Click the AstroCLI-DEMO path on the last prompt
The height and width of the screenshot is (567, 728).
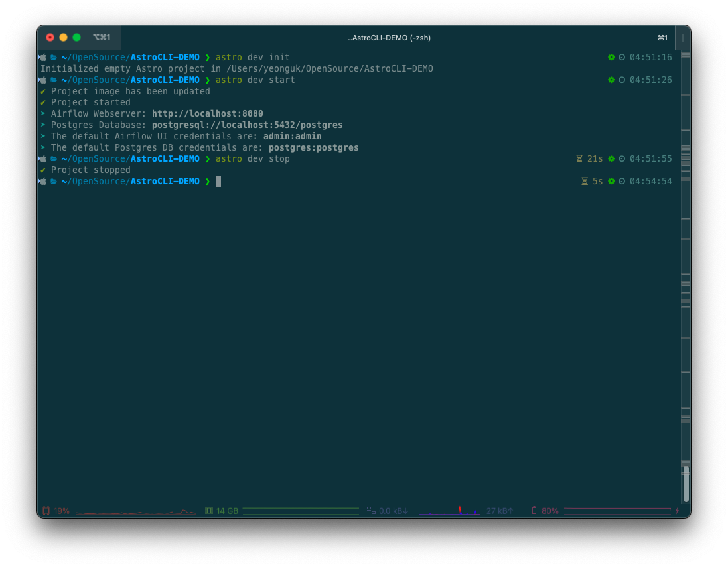(x=165, y=182)
